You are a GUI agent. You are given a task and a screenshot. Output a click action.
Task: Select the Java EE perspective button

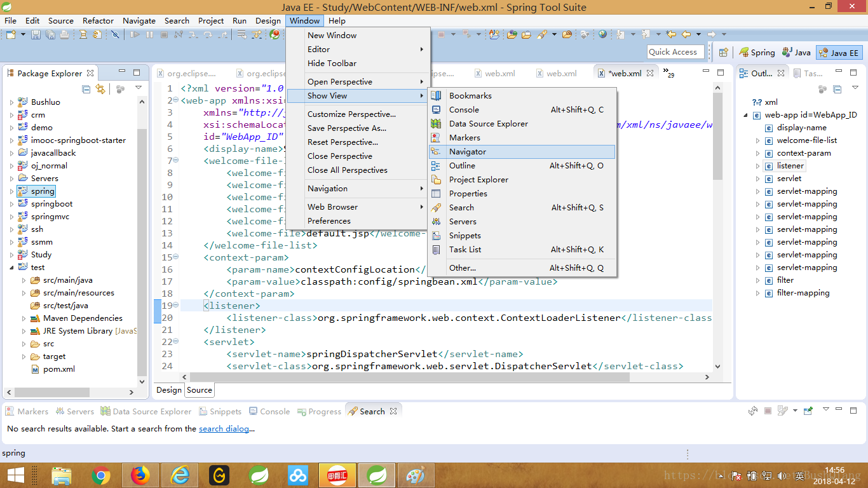tap(839, 53)
